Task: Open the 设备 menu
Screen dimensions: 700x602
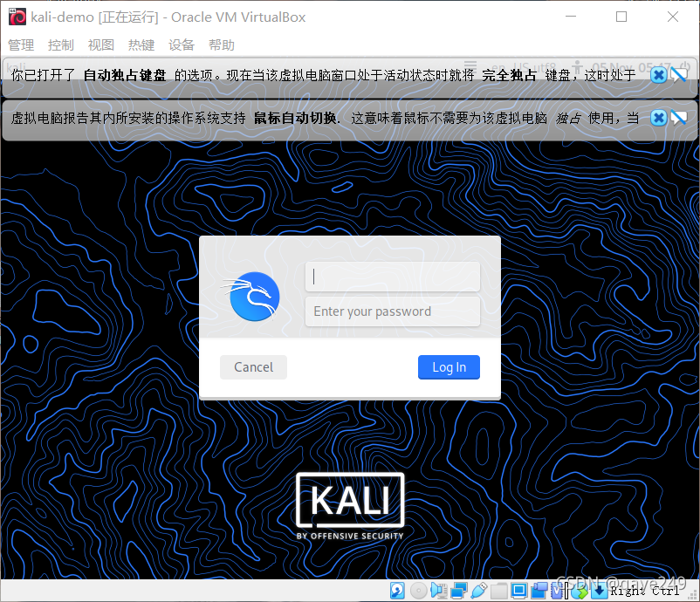Action: [x=182, y=45]
